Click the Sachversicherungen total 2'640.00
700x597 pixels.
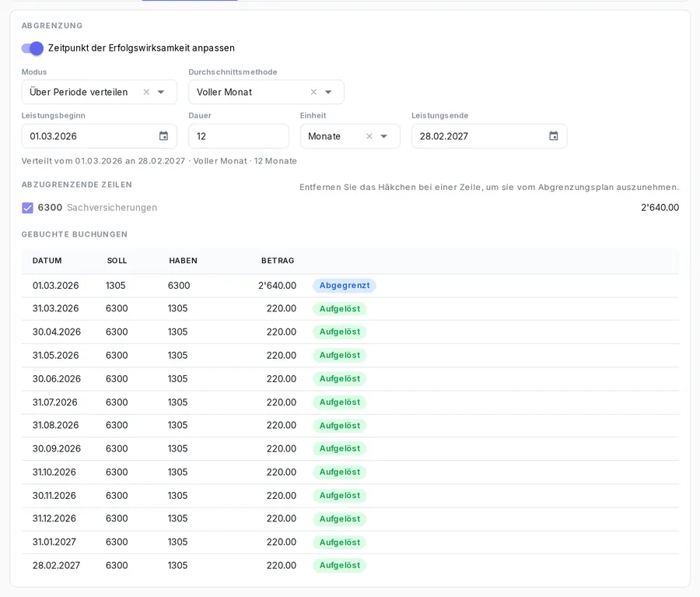pos(660,208)
